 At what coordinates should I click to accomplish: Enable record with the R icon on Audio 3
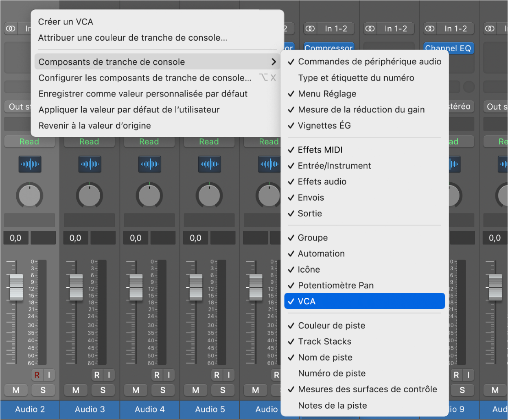(97, 375)
